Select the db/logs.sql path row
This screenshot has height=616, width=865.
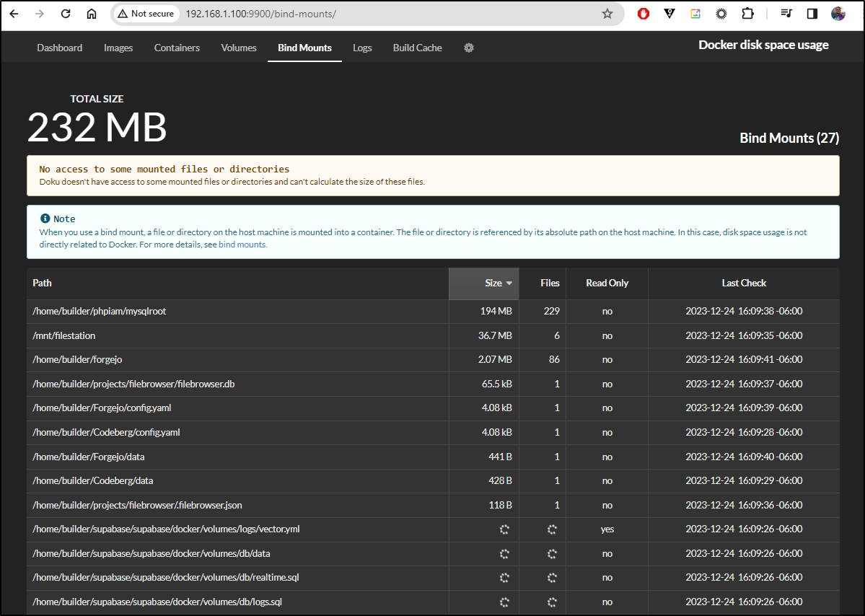(x=433, y=602)
